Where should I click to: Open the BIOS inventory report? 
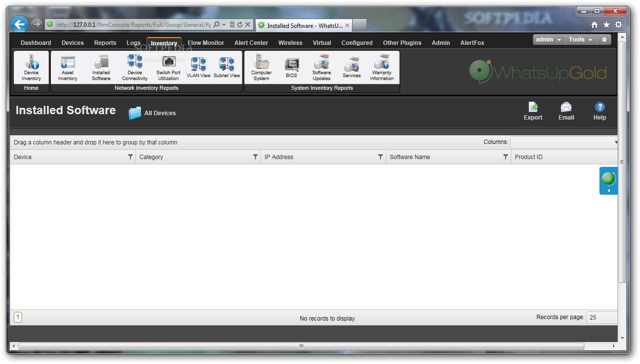tap(292, 67)
